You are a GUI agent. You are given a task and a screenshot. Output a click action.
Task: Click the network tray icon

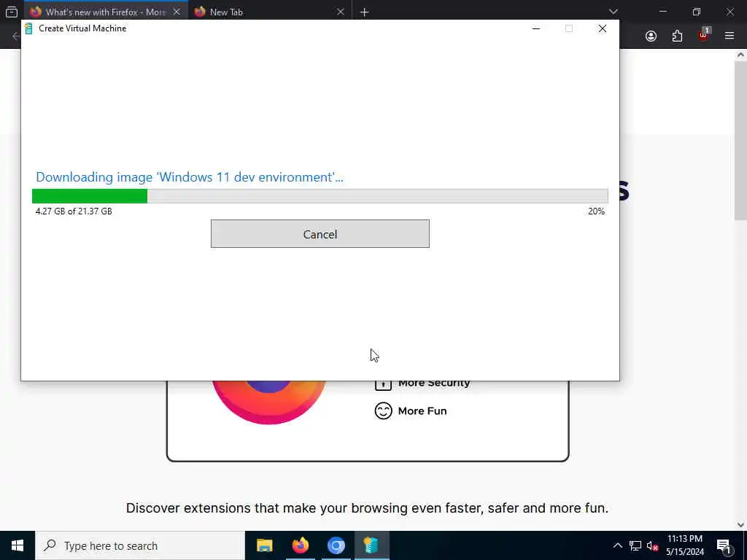635,545
